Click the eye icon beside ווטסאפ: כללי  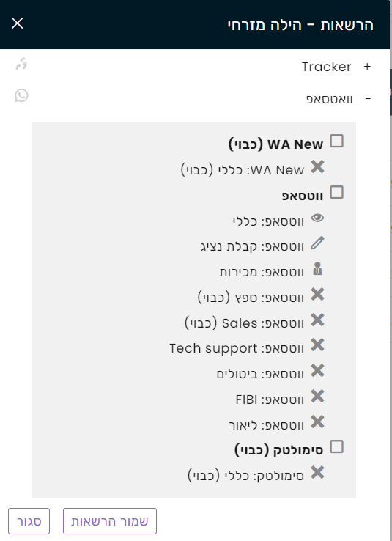tap(317, 218)
